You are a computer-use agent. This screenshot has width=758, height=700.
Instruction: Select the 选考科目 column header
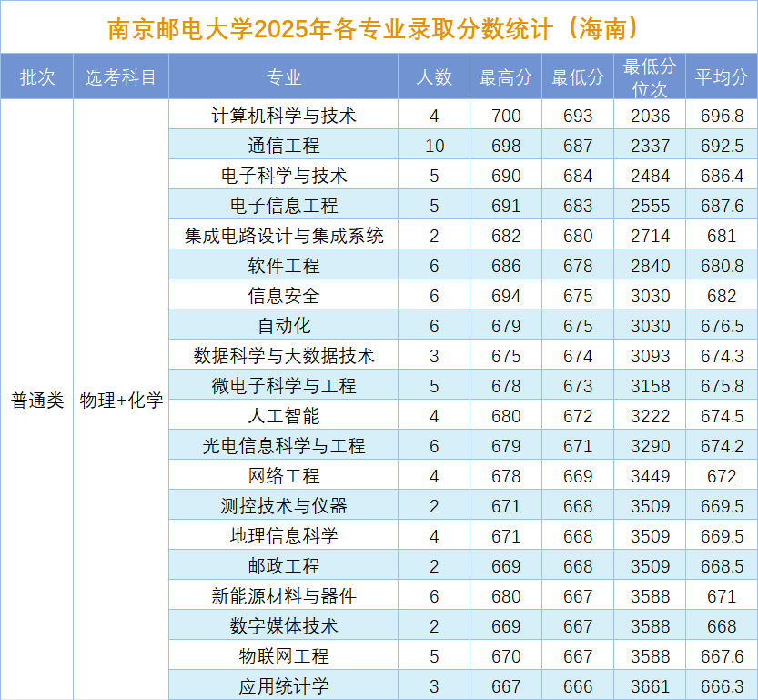pyautogui.click(x=121, y=76)
